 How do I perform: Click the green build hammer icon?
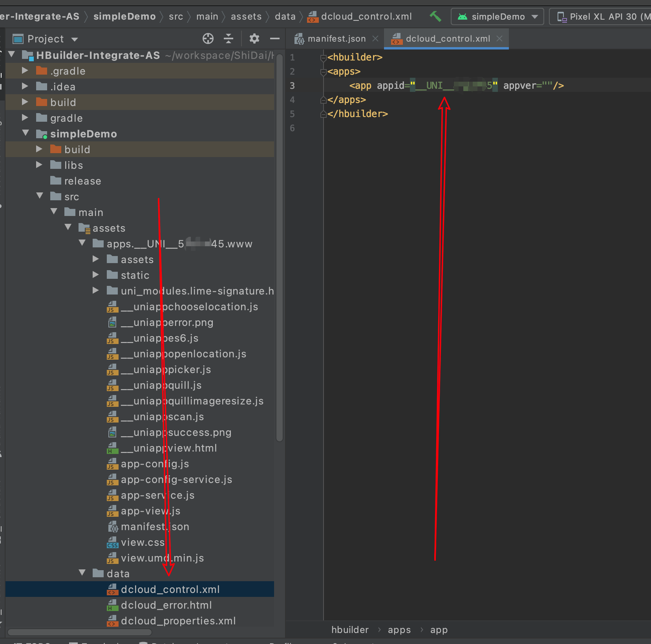tap(435, 16)
